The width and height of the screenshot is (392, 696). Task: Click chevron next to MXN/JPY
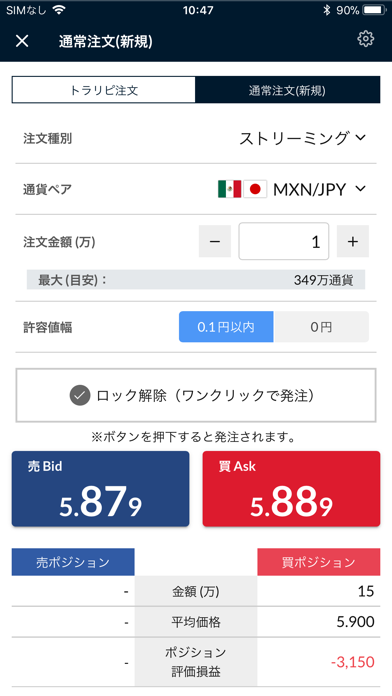(360, 189)
